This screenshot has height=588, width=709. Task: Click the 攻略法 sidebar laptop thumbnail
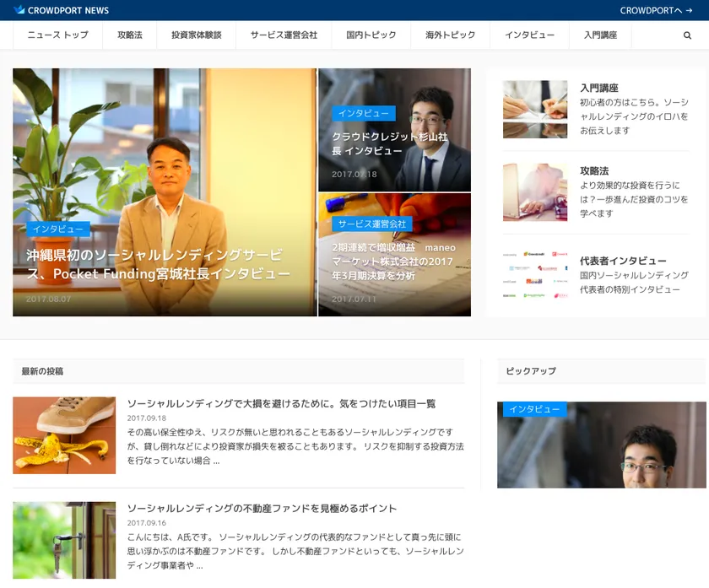tap(535, 192)
